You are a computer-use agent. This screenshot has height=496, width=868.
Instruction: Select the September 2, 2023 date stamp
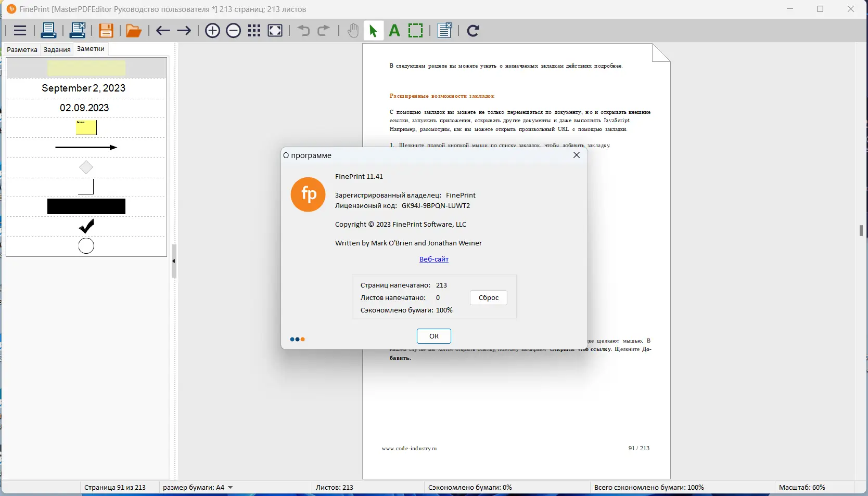[x=84, y=88]
